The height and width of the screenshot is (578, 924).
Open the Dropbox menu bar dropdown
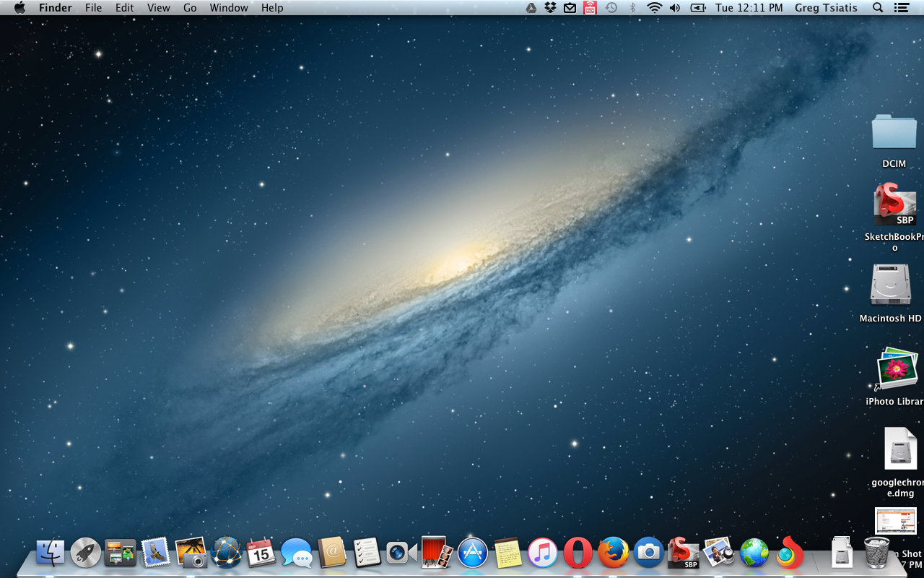coord(551,8)
